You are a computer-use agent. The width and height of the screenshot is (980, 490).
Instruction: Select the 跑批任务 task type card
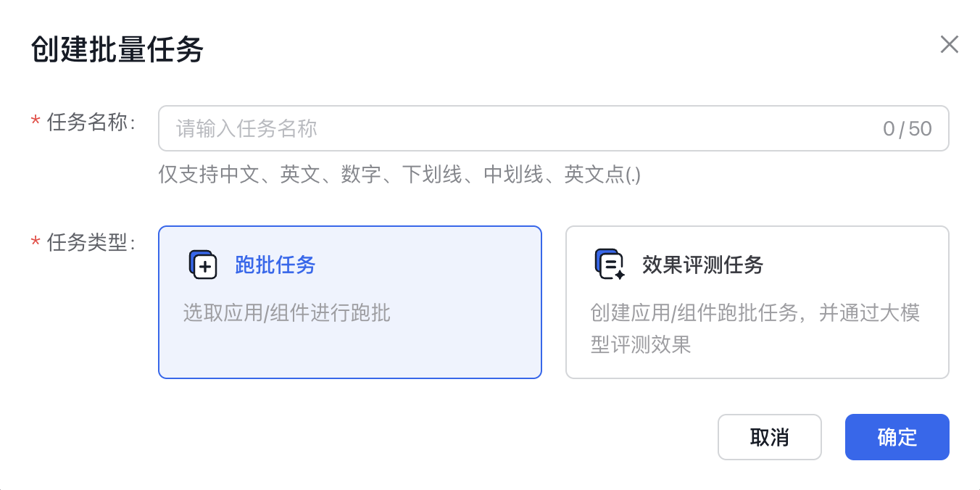[x=350, y=302]
